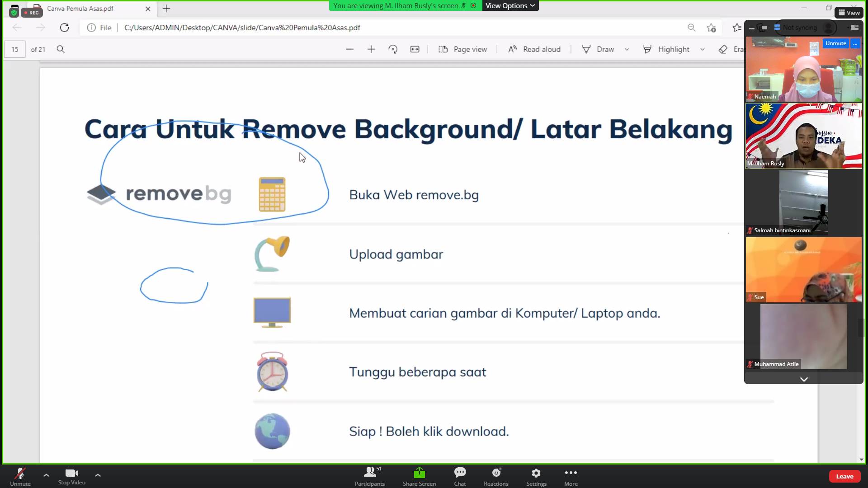Open the Zoom More options
Viewport: 868px width, 488px height.
(571, 476)
